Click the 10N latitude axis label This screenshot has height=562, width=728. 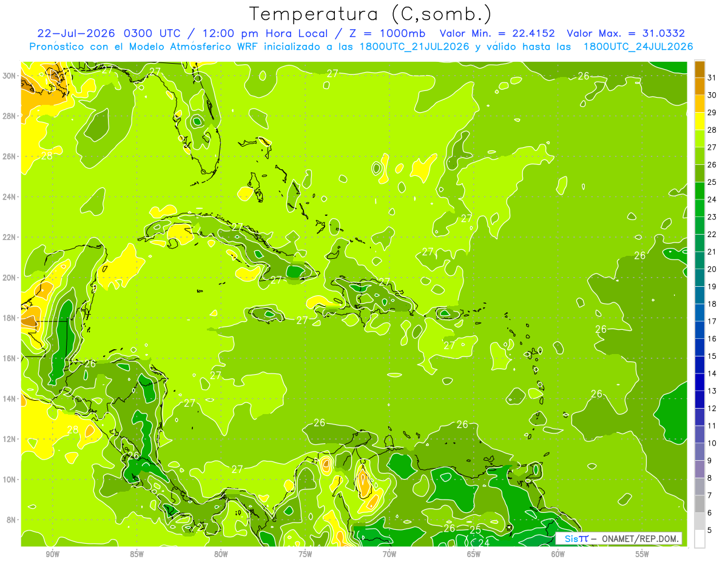[9, 479]
